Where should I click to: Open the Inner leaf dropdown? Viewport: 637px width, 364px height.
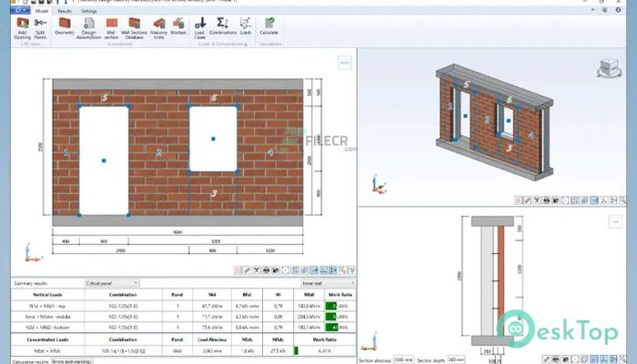point(329,283)
